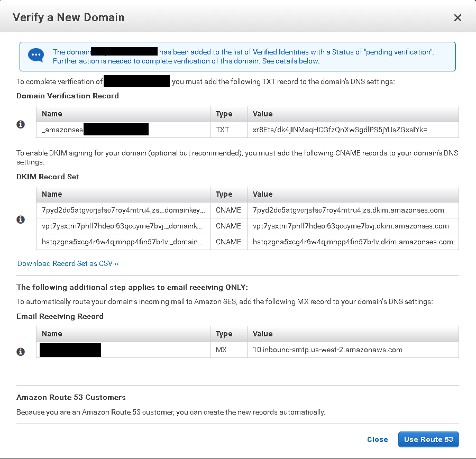Select 7pyd2dc5...dkim.amazonses.com value cell

click(x=353, y=210)
